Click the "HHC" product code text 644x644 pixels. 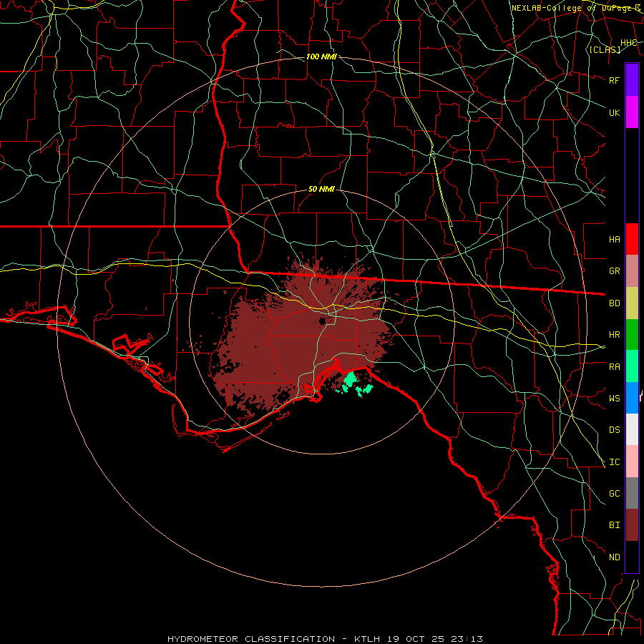pos(628,43)
